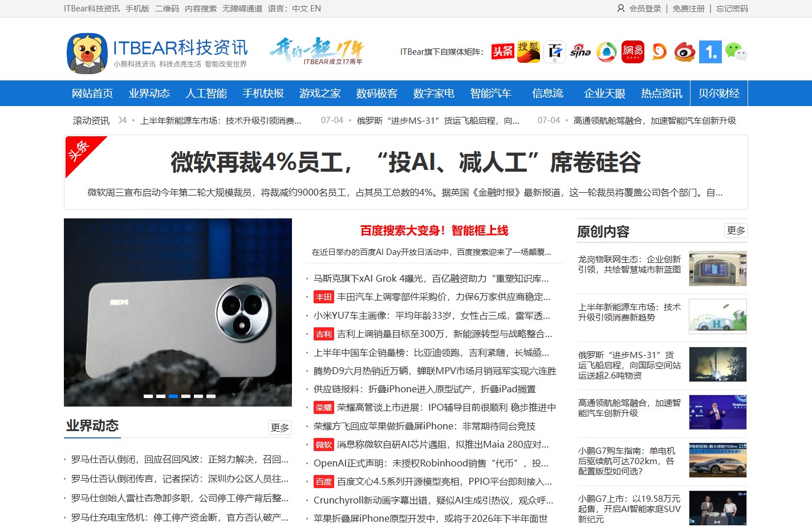Open the 数码极客 nav item
Image resolution: width=812 pixels, height=532 pixels.
(377, 94)
